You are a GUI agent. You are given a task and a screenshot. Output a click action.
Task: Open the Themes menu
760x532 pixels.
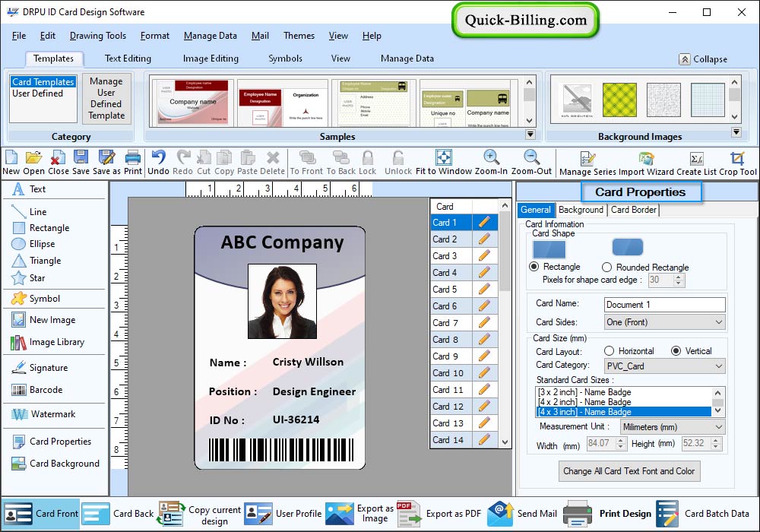click(x=299, y=36)
